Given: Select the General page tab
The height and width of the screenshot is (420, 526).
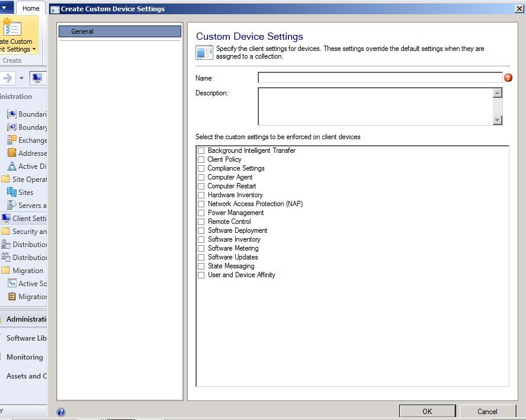Looking at the screenshot, I should click(120, 31).
